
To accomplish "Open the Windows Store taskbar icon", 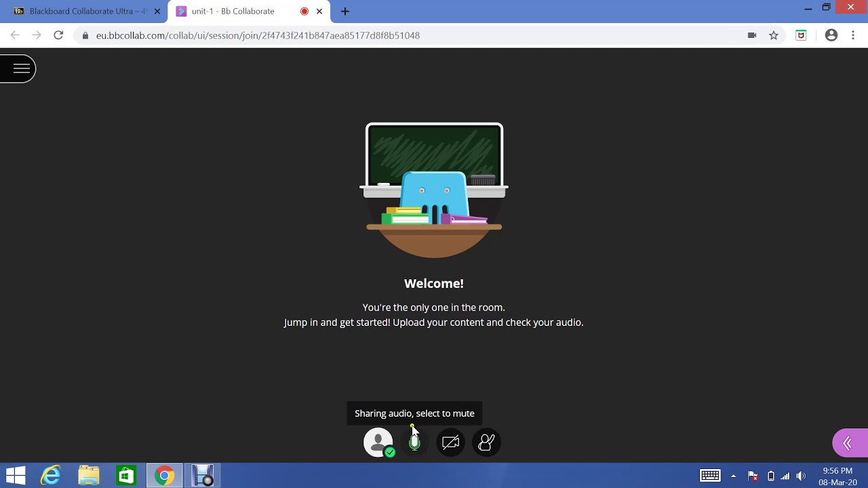I will click(126, 476).
